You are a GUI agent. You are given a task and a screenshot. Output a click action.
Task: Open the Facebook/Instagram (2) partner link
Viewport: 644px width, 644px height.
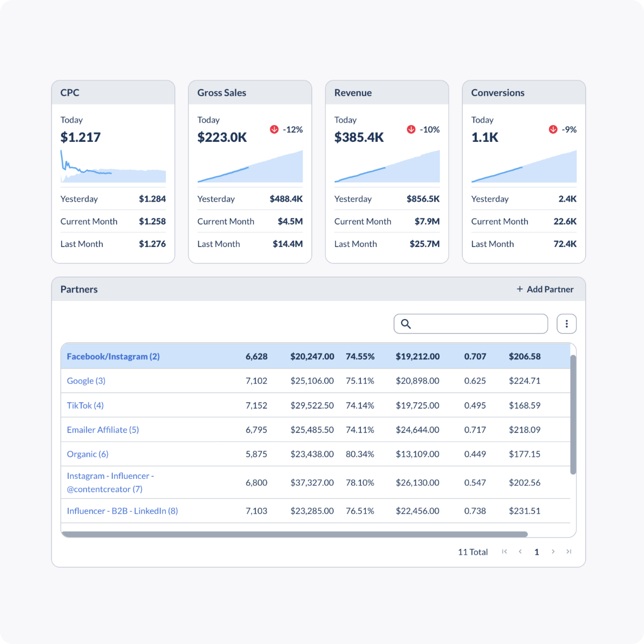pos(113,356)
